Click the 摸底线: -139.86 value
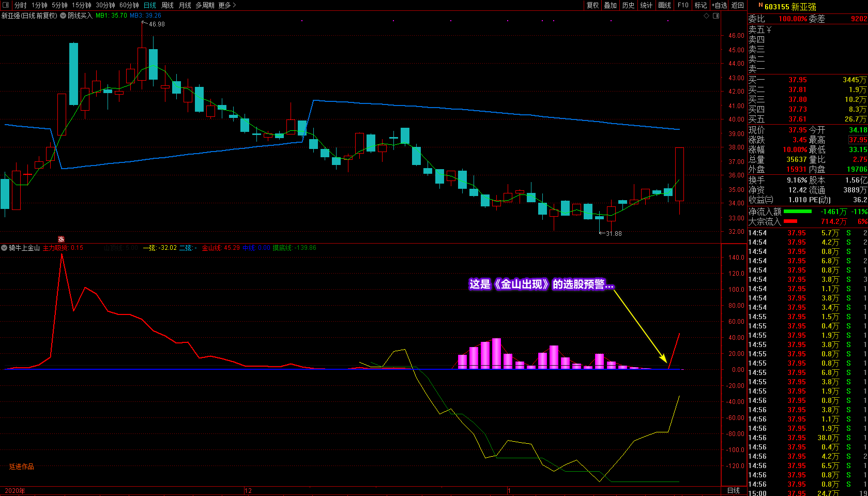The height and width of the screenshot is (496, 868). 294,248
